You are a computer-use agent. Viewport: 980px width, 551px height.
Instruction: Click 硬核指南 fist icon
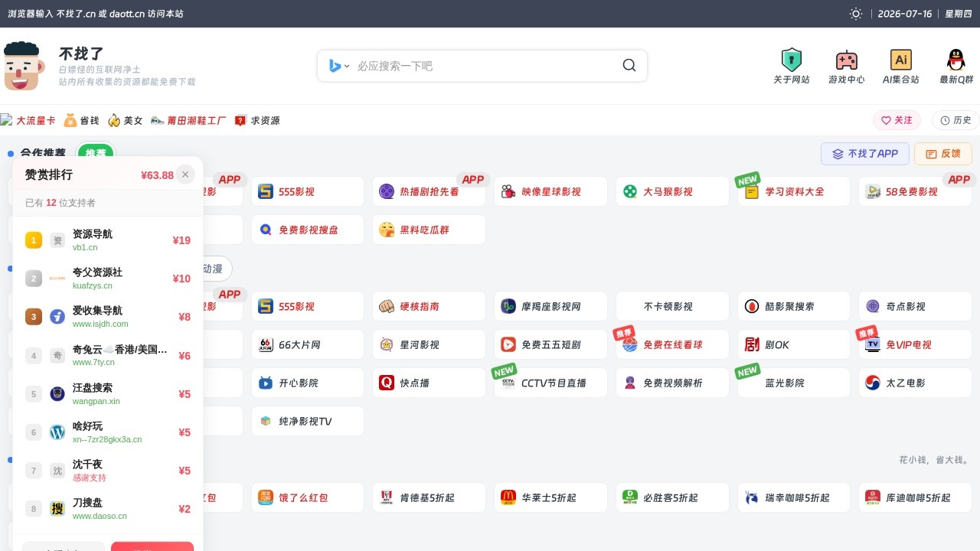(x=387, y=306)
